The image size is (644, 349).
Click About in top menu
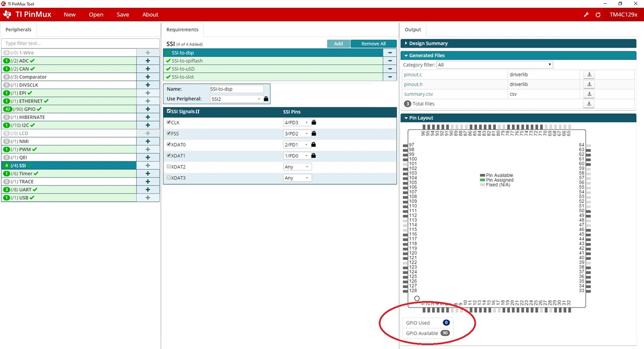(150, 15)
